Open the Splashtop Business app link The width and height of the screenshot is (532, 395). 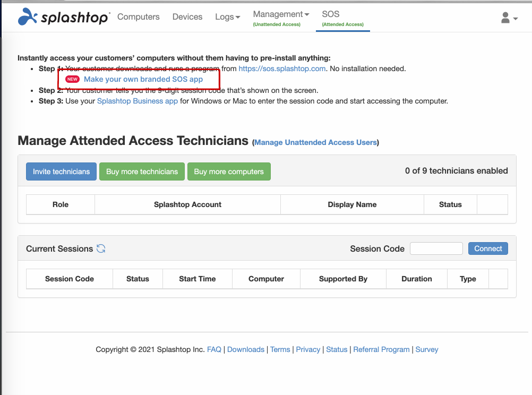click(x=138, y=101)
